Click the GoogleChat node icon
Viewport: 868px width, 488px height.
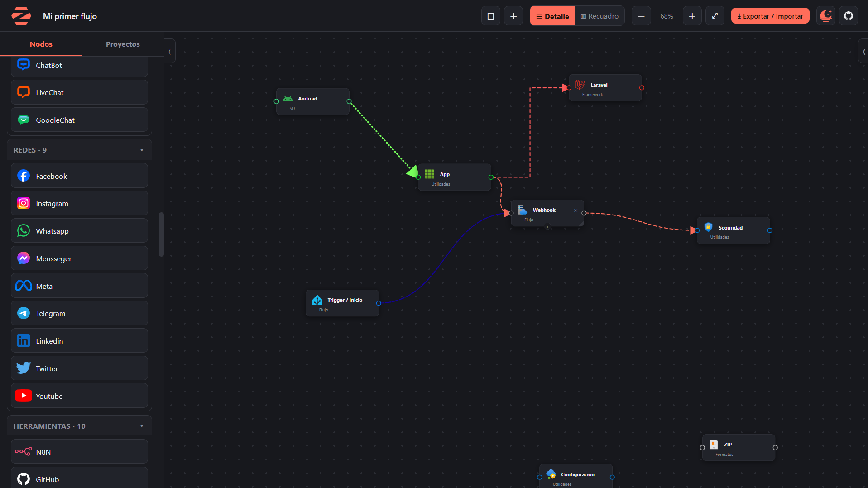tap(24, 120)
